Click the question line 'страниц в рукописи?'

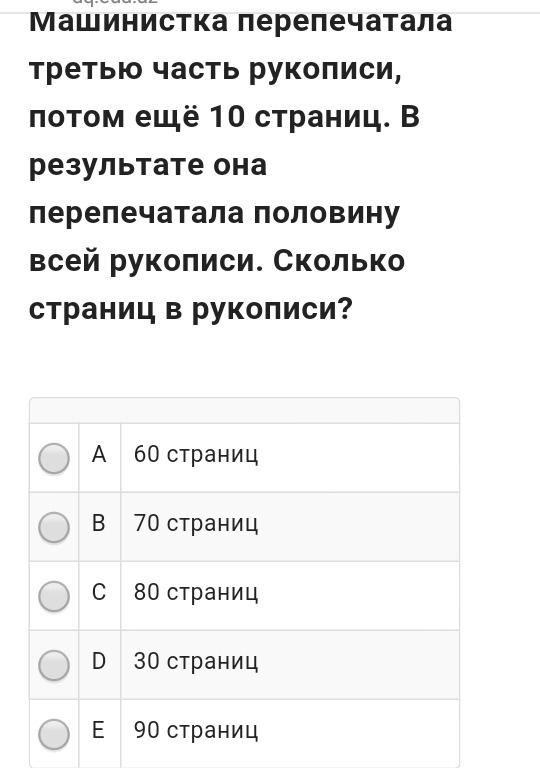point(191,311)
